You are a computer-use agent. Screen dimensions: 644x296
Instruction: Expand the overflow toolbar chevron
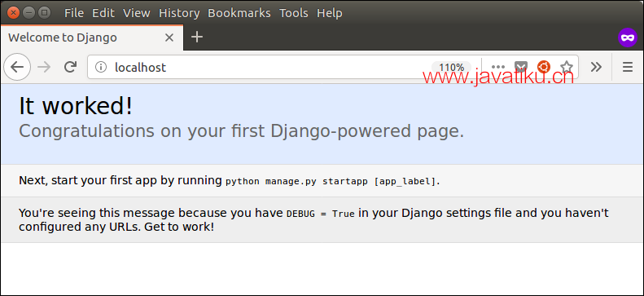coord(596,67)
